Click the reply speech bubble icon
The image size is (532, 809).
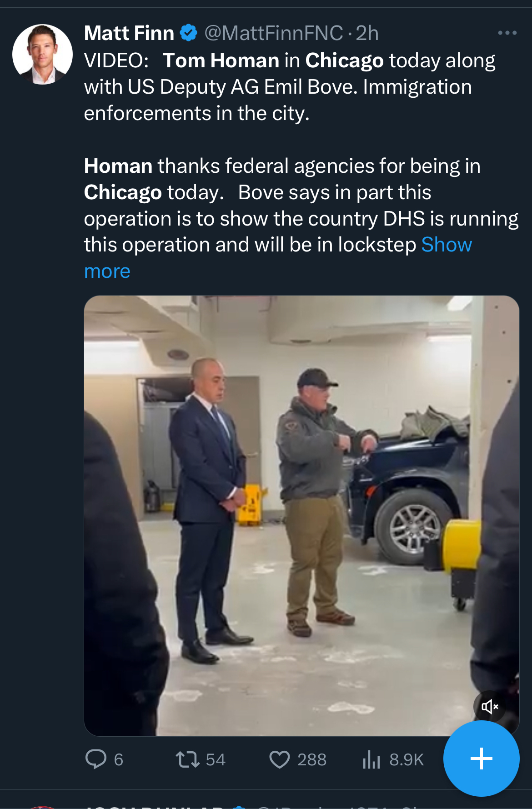tap(96, 759)
